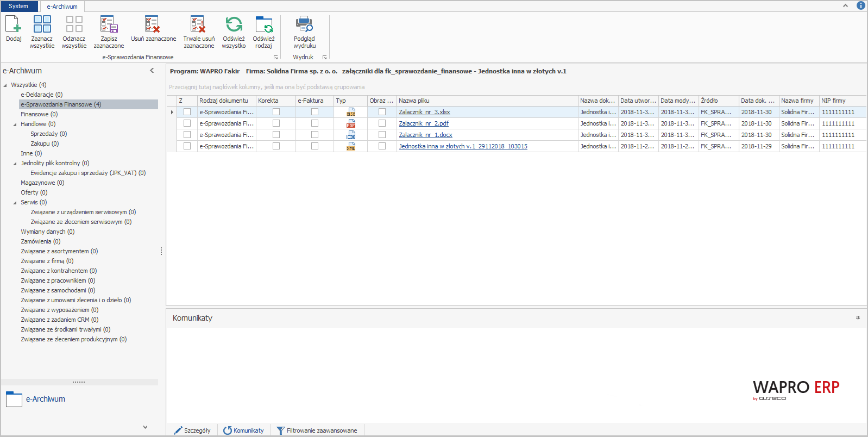
Task: Click the Dodaj (add document) icon
Action: point(14,25)
